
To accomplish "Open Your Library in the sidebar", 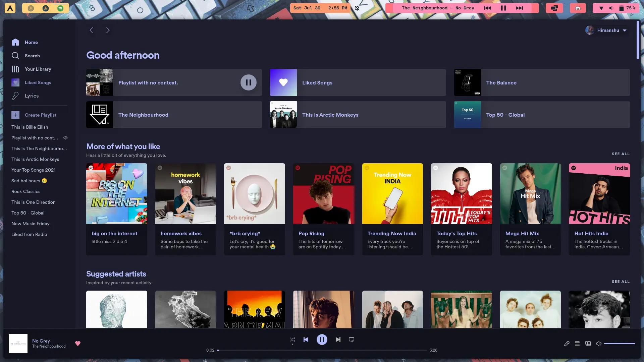I will click(38, 69).
